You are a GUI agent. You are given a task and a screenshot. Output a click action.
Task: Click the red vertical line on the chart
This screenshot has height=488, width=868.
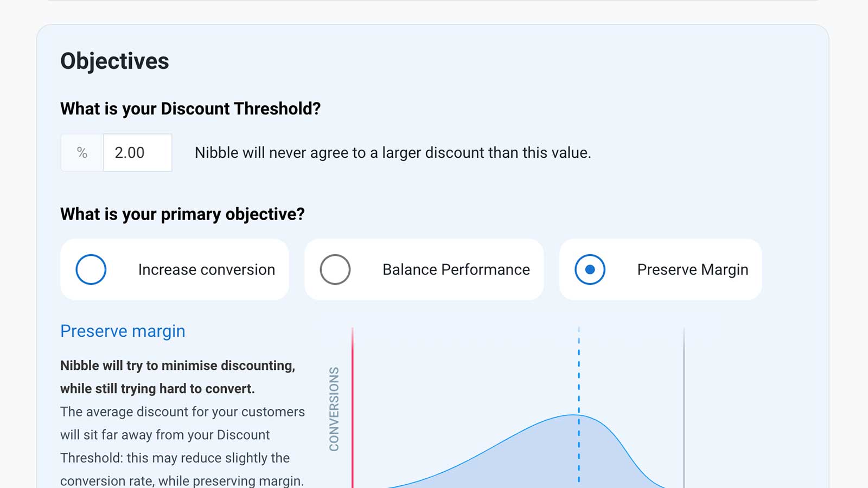(353, 407)
